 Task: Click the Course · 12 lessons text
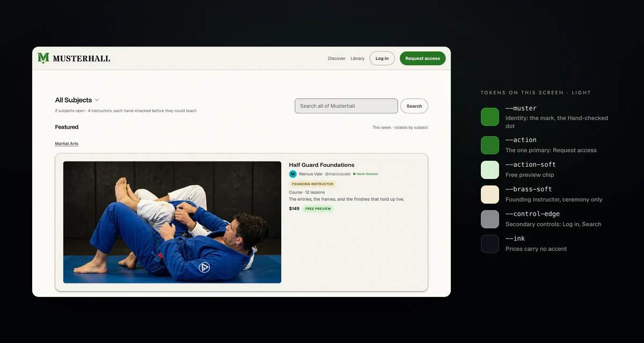pyautogui.click(x=307, y=192)
